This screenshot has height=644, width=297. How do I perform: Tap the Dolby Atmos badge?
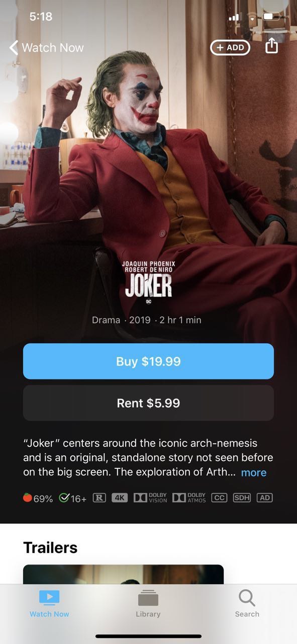click(189, 498)
